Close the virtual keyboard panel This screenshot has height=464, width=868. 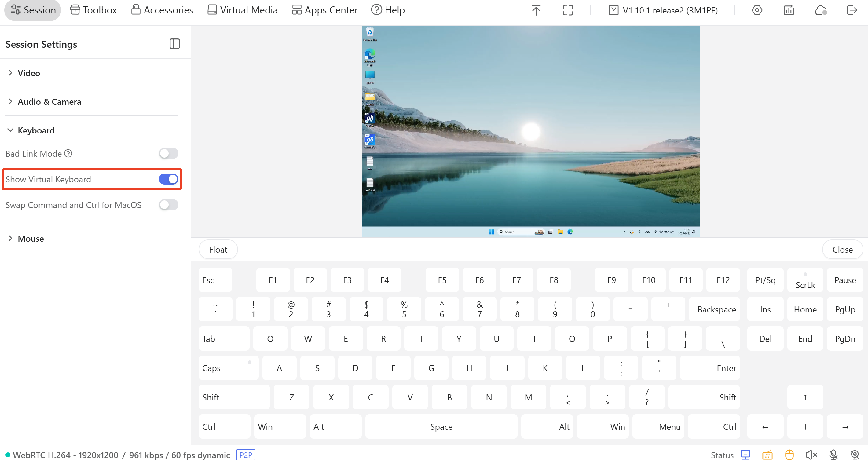842,250
